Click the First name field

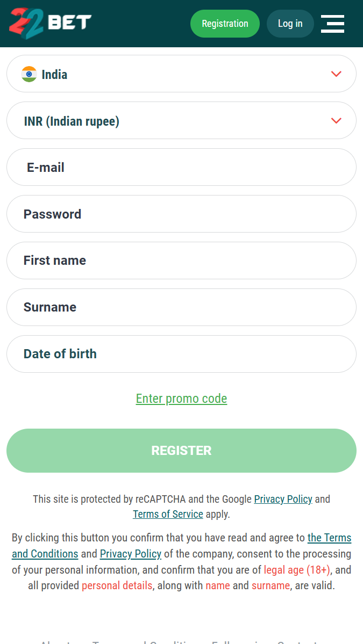tap(181, 261)
